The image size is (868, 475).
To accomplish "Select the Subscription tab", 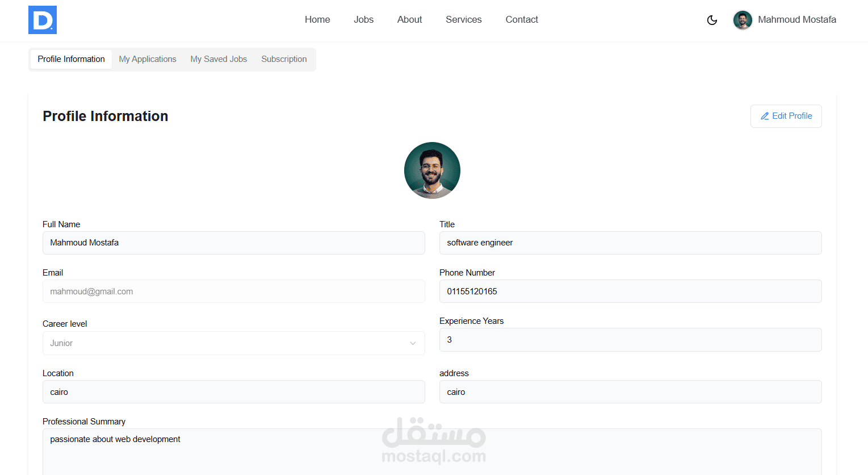I will tap(284, 59).
